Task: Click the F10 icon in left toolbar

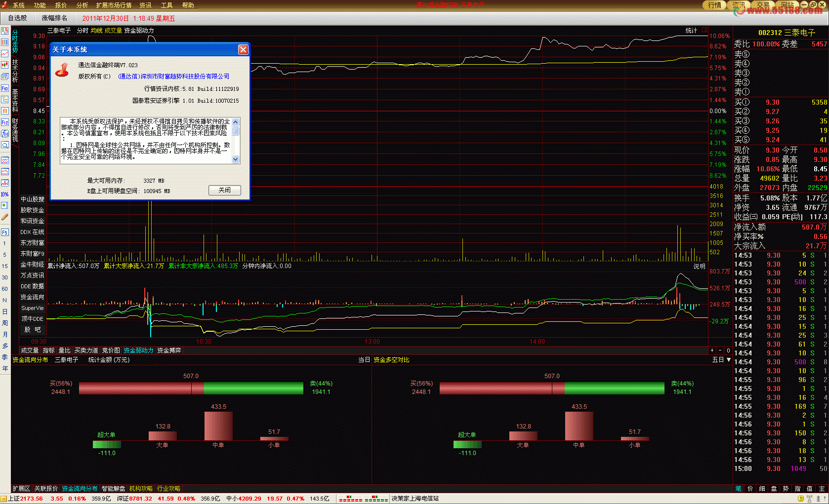Action: 4,88
